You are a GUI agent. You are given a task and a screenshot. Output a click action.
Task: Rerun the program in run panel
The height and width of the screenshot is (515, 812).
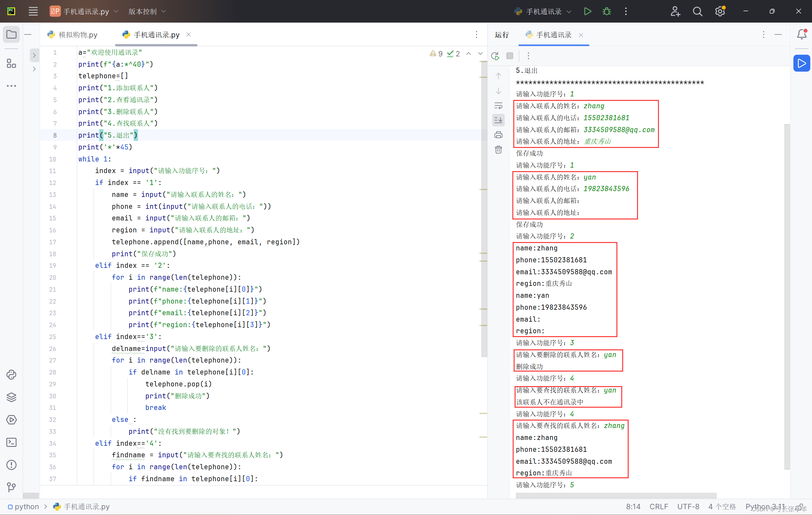coord(495,56)
